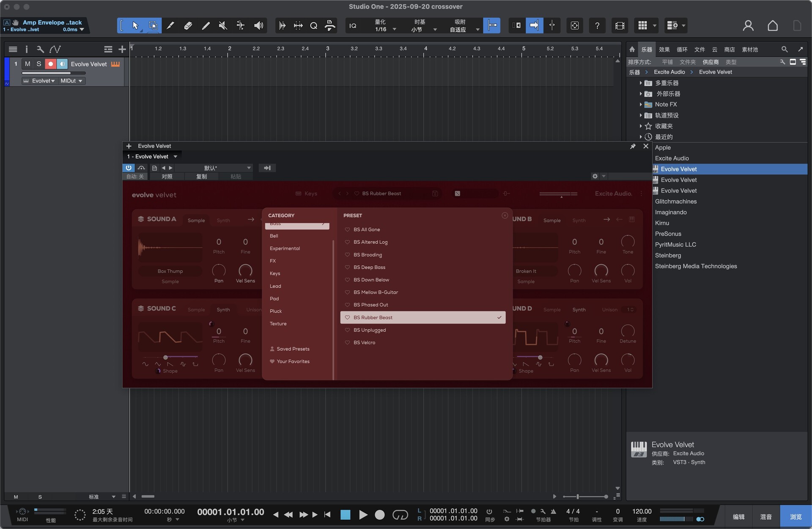812x529 pixels.
Task: Select the Mute tool
Action: click(x=223, y=26)
